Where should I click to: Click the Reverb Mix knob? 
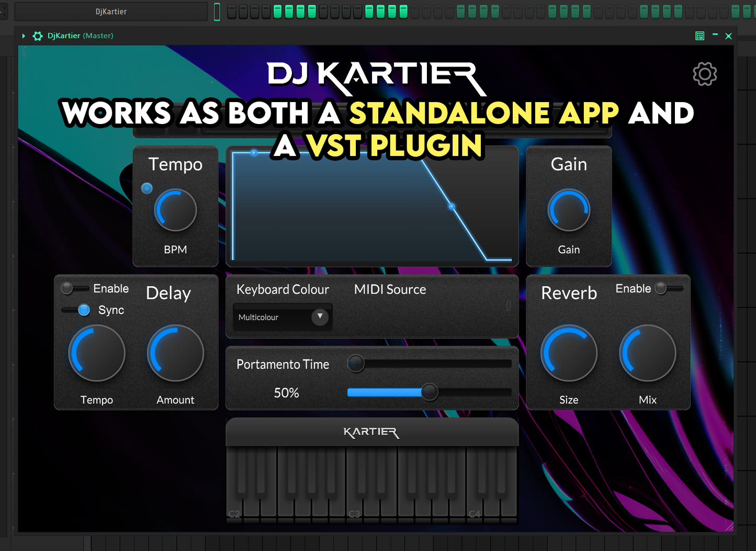tap(647, 353)
